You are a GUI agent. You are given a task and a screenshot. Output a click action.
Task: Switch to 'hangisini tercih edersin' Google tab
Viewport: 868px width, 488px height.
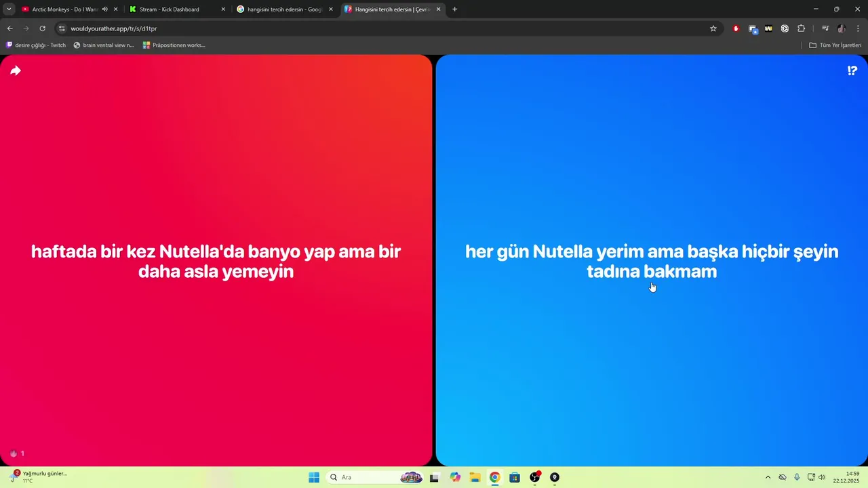(284, 9)
